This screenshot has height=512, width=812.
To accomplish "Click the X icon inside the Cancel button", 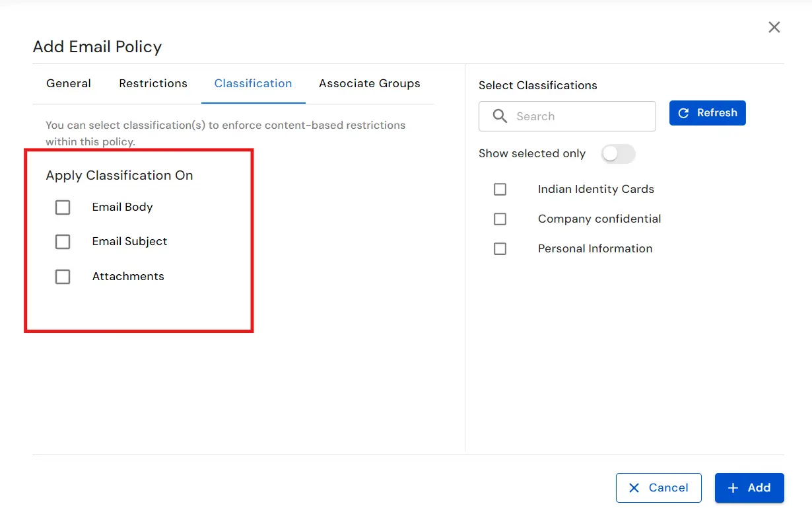I will pos(634,488).
